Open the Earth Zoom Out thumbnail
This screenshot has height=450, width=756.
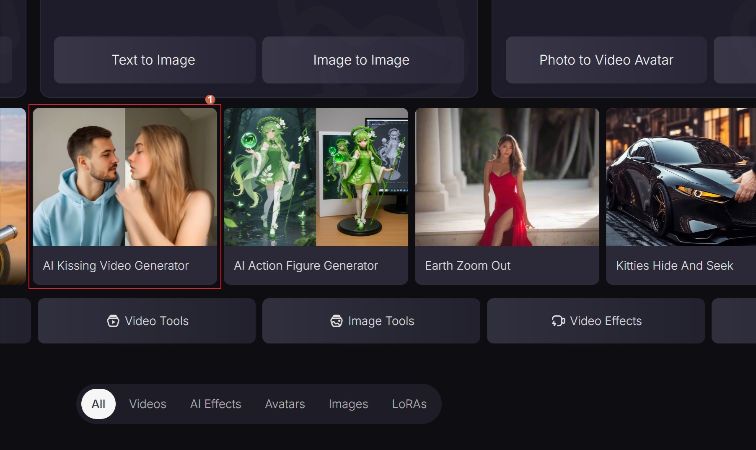tap(507, 177)
